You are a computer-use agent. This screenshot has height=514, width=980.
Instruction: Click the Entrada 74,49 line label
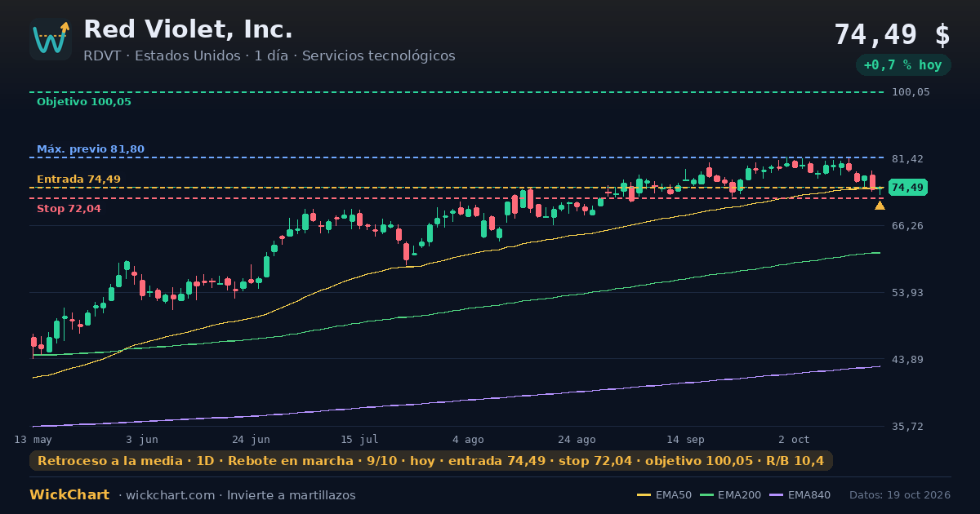click(78, 179)
